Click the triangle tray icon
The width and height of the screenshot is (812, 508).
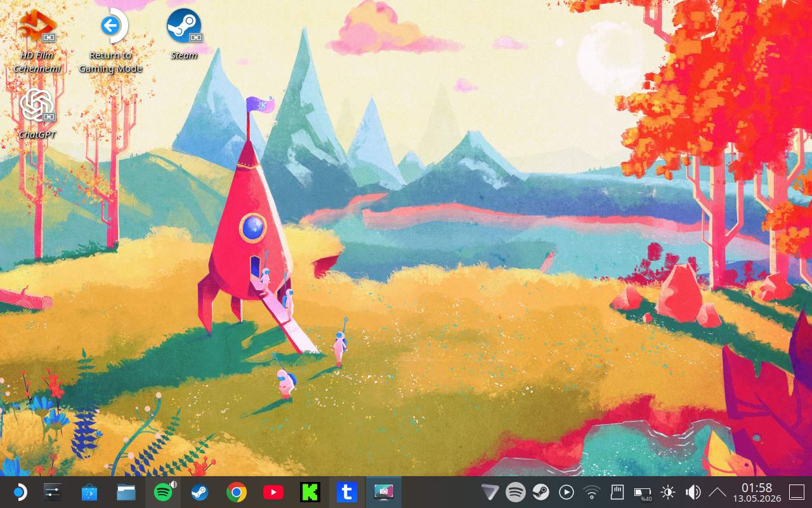coord(490,492)
